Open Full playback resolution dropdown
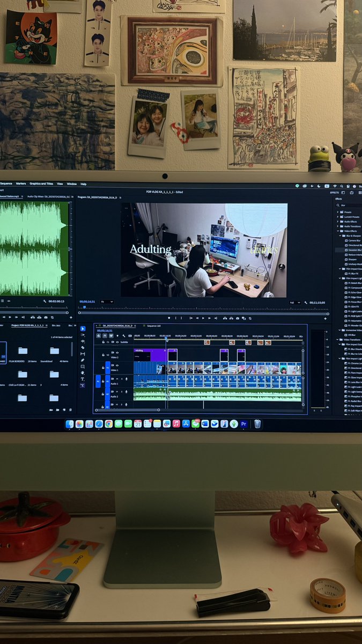This screenshot has height=644, width=362. pos(297,302)
